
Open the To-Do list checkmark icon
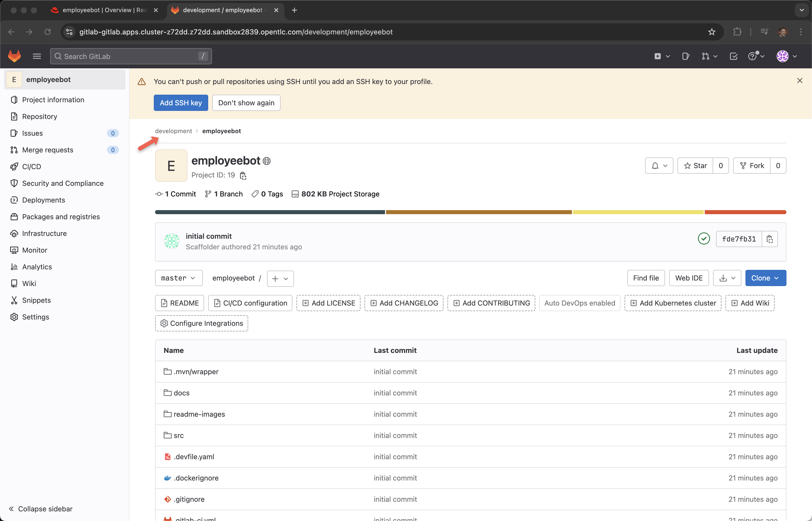click(734, 56)
